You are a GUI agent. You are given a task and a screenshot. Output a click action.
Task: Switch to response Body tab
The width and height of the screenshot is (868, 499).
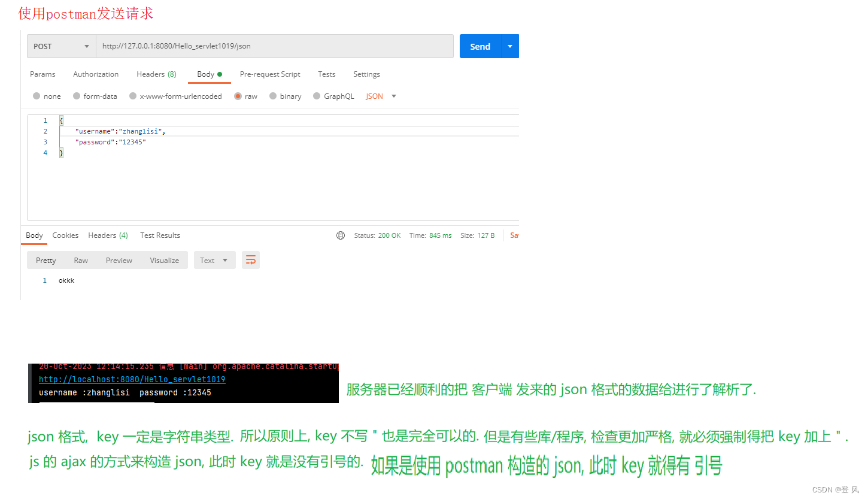pyautogui.click(x=34, y=235)
